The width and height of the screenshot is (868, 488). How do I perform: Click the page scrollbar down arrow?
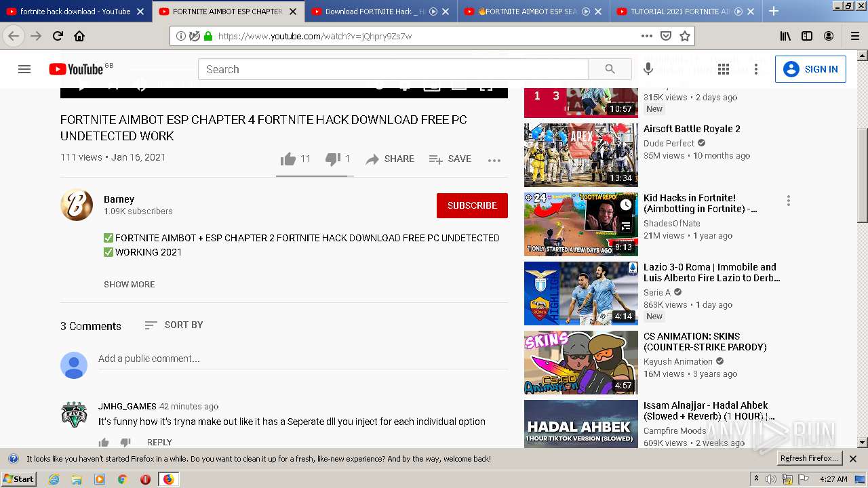click(863, 443)
